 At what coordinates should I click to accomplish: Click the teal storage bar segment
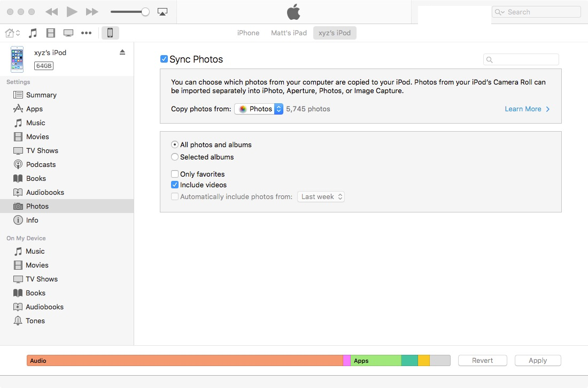(x=409, y=361)
